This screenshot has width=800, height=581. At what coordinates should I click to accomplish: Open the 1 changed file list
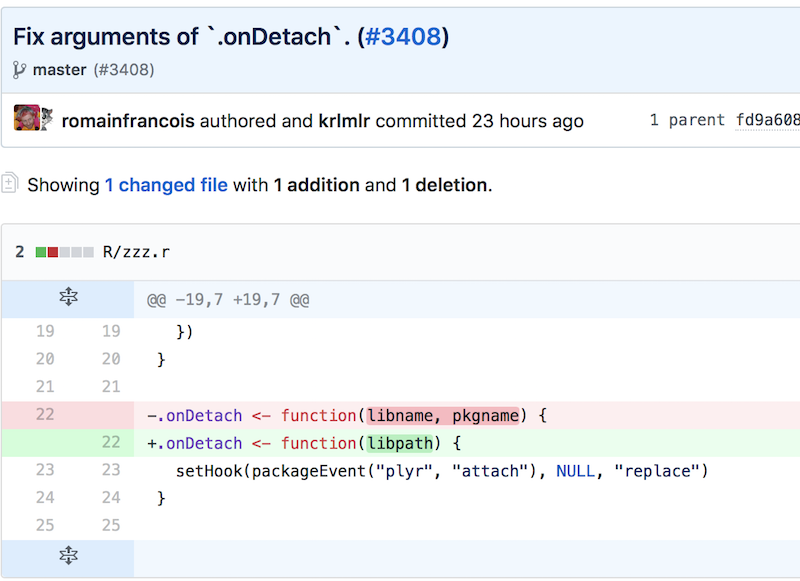point(166,185)
